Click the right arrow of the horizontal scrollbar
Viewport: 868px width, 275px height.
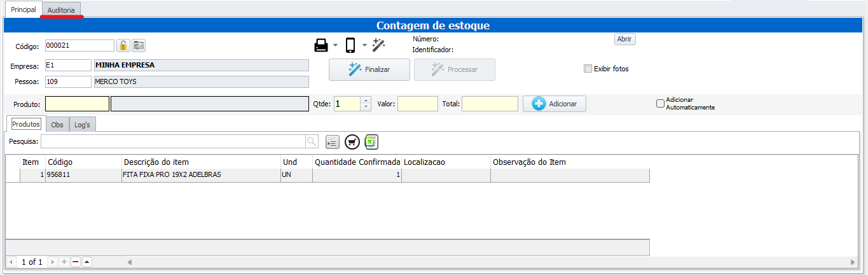pos(853,262)
